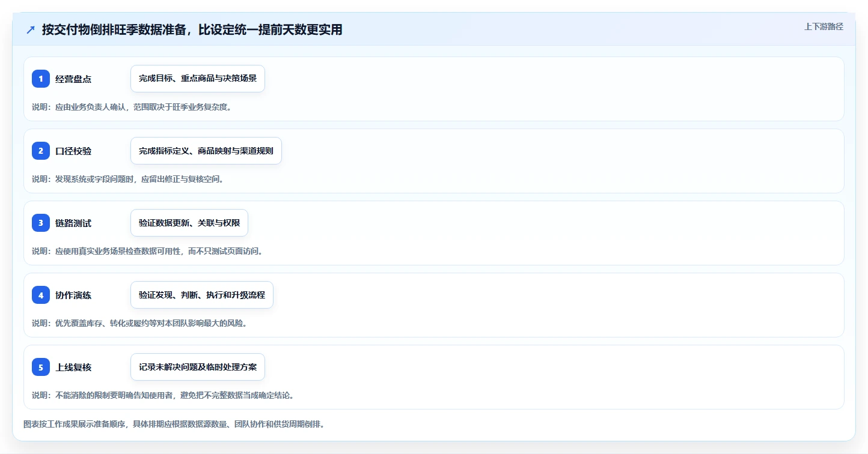Click the 口径校验 step title
This screenshot has width=868, height=454.
tap(73, 151)
